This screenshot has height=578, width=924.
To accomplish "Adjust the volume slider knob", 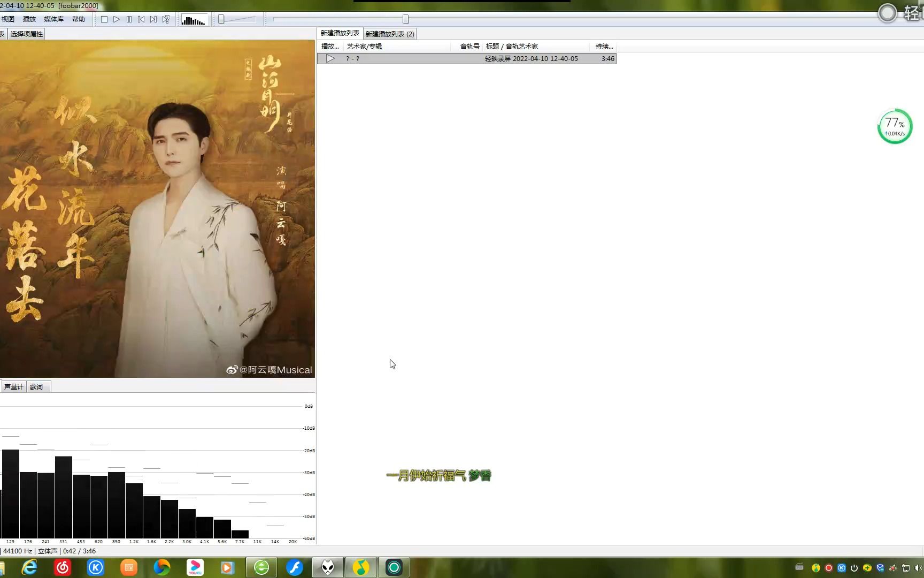I will point(221,19).
